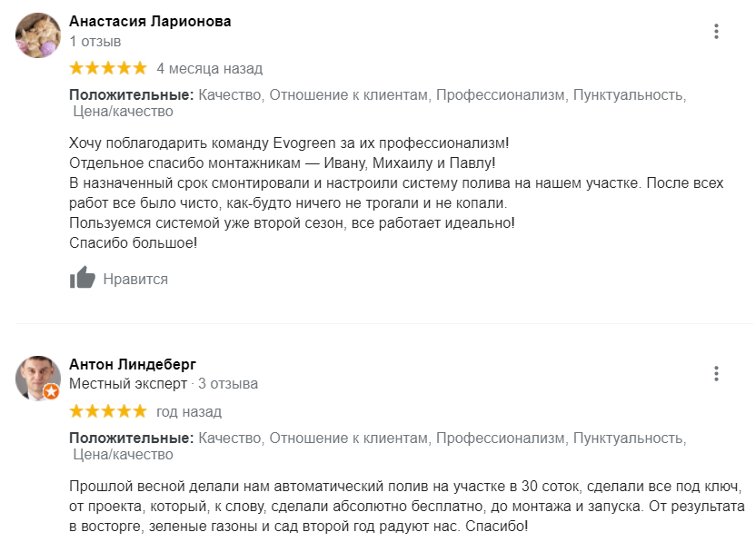Click 'Цена/качество' tag in Anton's review

point(123,454)
